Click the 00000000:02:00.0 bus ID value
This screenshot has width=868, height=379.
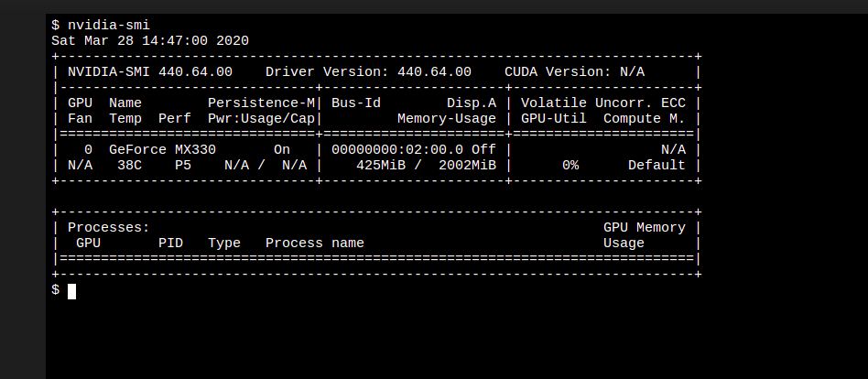click(397, 149)
